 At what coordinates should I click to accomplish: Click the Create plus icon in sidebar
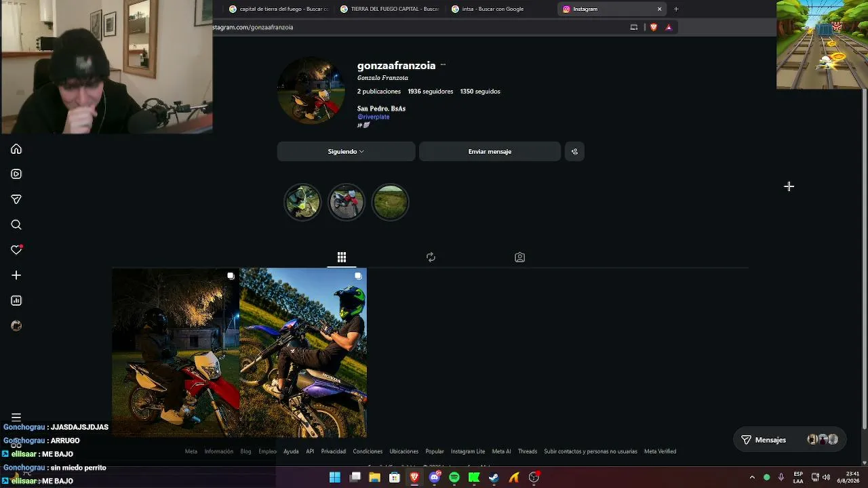tap(16, 275)
